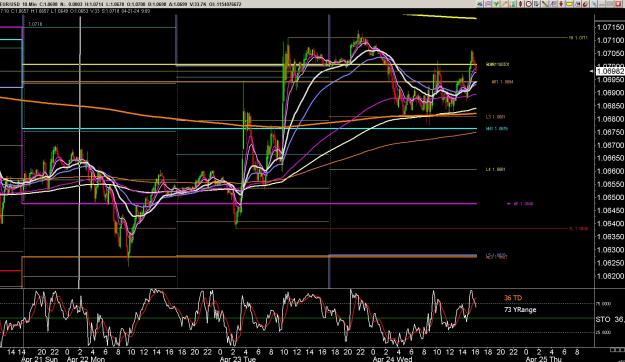This screenshot has width=625, height=362.
Task: Select the cyan horizontal level line
Action: coord(249,129)
